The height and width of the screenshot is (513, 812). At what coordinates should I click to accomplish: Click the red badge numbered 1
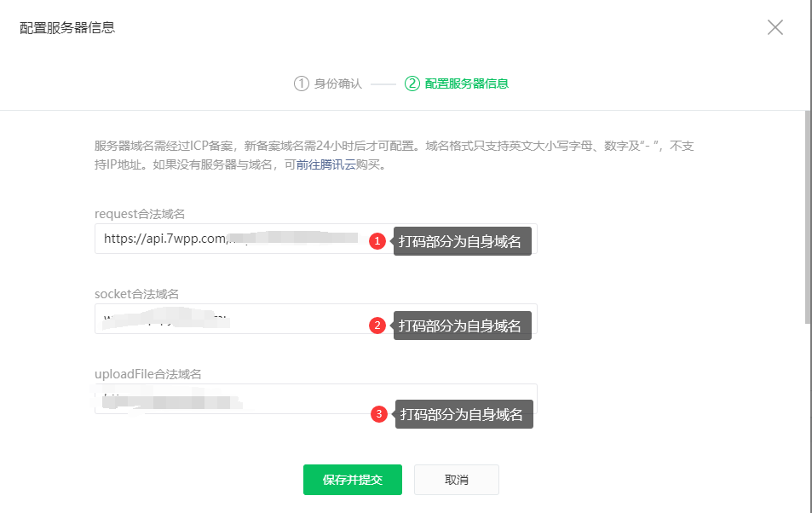pos(379,240)
